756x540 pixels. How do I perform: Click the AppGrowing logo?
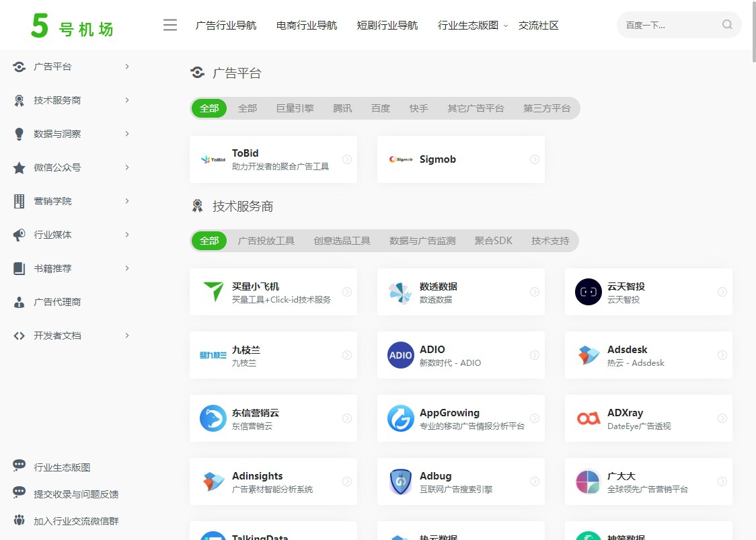coord(401,418)
